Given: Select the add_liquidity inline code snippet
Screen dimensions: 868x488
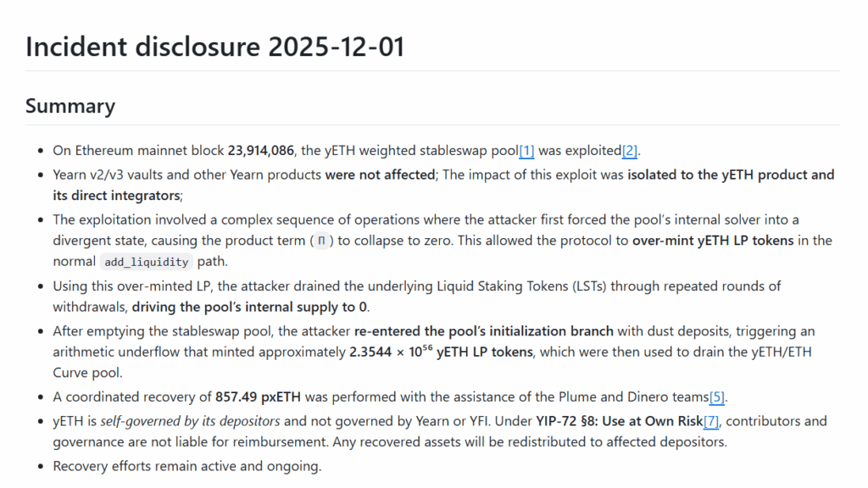Looking at the screenshot, I should (x=145, y=262).
